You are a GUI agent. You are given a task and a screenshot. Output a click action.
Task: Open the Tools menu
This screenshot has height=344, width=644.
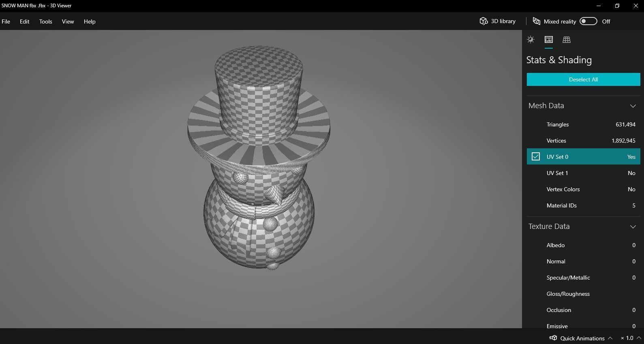[x=46, y=21]
